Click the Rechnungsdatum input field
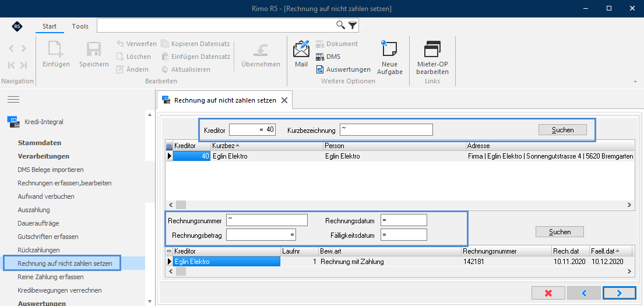 tap(404, 220)
